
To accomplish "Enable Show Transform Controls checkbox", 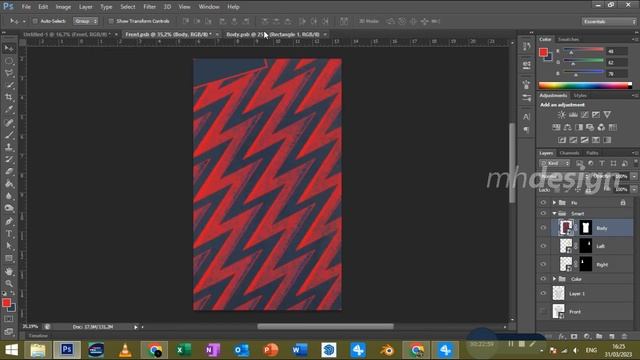I will (111, 21).
